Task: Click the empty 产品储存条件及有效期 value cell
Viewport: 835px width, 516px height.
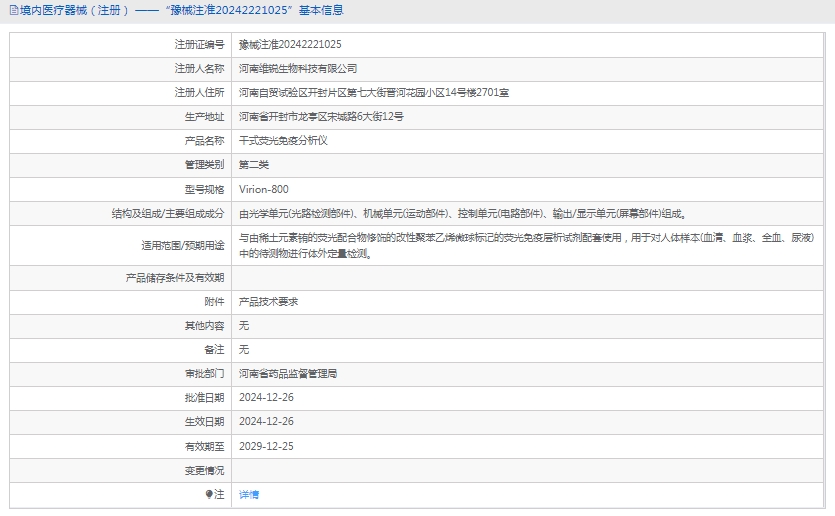Action: (530, 277)
